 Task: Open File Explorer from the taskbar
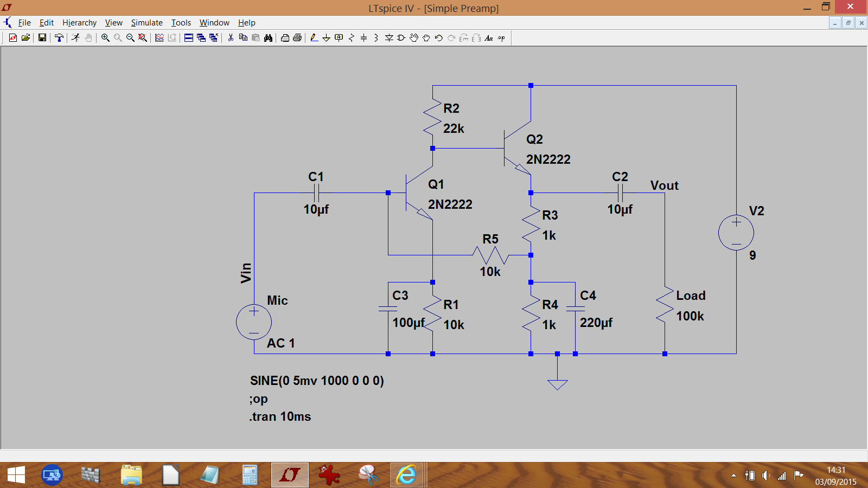coord(131,476)
